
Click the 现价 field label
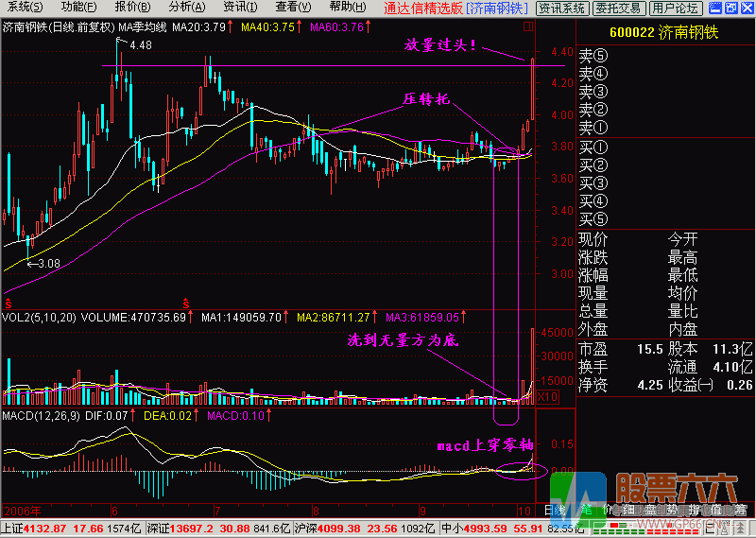(x=593, y=239)
